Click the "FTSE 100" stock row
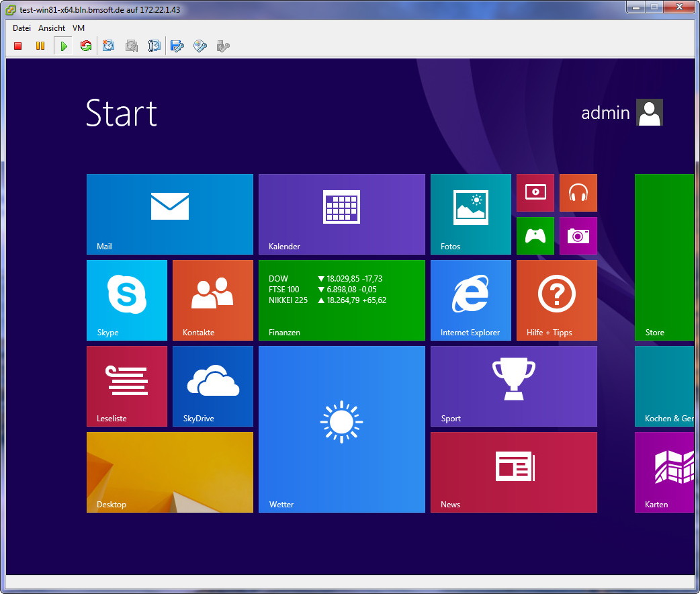The height and width of the screenshot is (594, 700). tap(322, 290)
